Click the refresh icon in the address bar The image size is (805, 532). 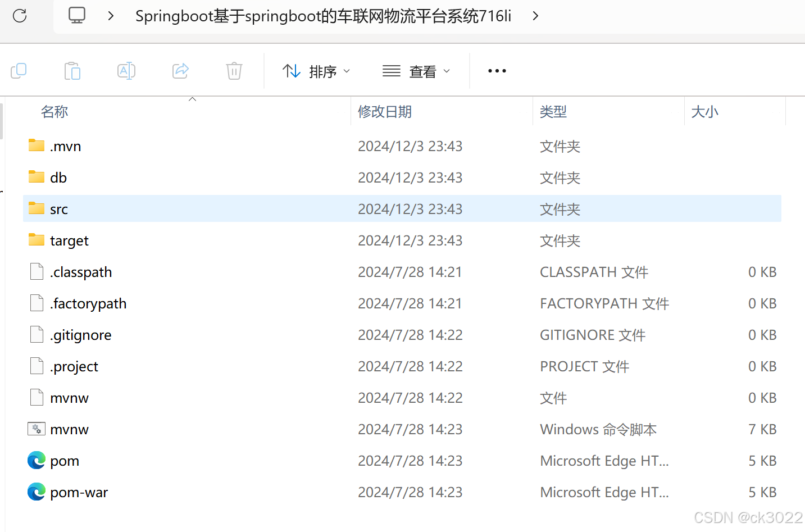(x=19, y=16)
